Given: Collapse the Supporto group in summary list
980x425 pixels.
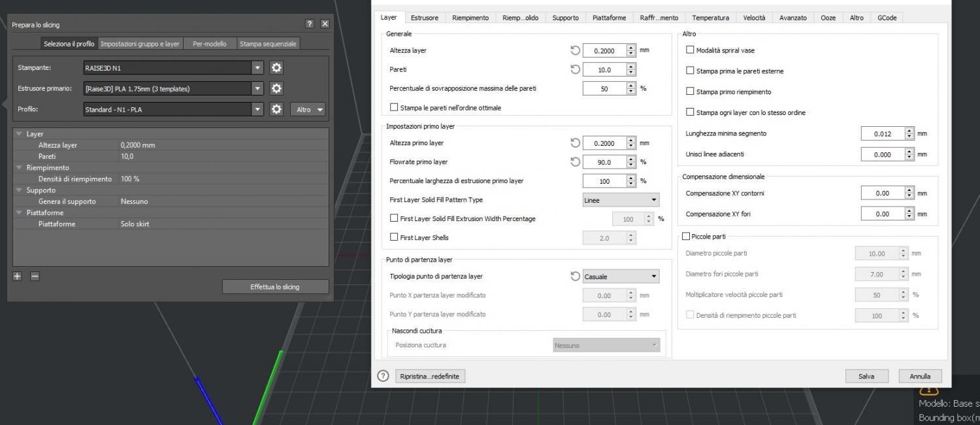Looking at the screenshot, I should tap(19, 190).
